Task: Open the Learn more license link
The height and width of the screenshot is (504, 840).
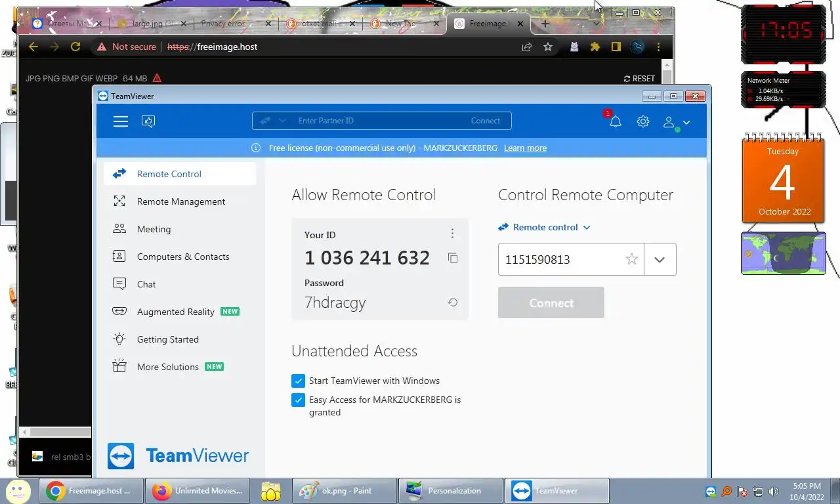Action: (525, 148)
